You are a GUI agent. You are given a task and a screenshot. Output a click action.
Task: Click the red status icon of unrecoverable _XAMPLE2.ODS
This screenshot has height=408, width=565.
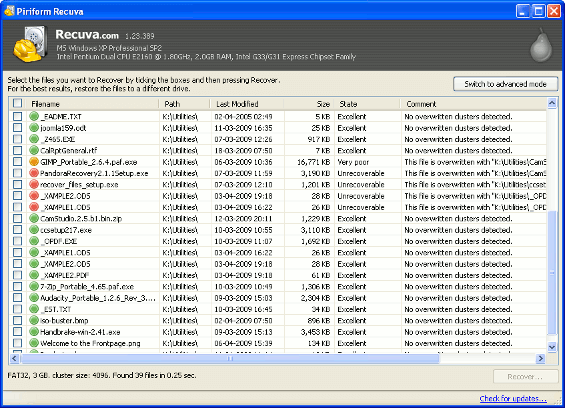point(34,196)
